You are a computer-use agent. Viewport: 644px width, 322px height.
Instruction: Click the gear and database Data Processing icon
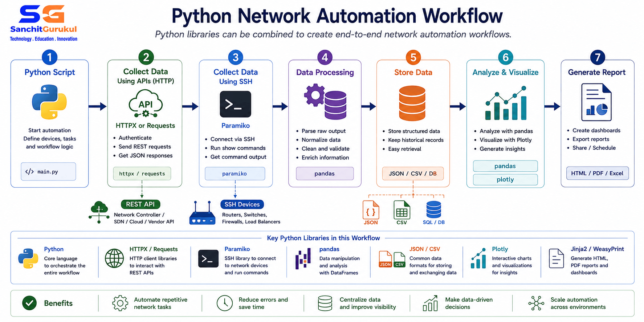[x=325, y=101]
